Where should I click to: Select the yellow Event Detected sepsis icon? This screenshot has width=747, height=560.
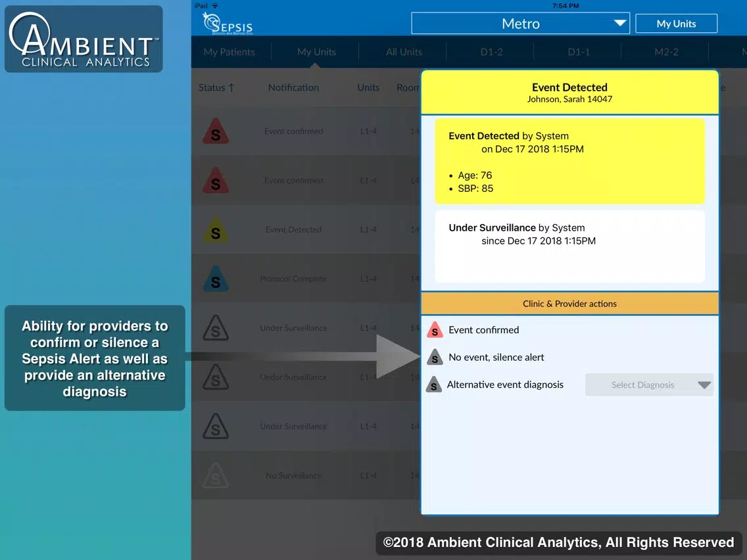click(x=216, y=229)
